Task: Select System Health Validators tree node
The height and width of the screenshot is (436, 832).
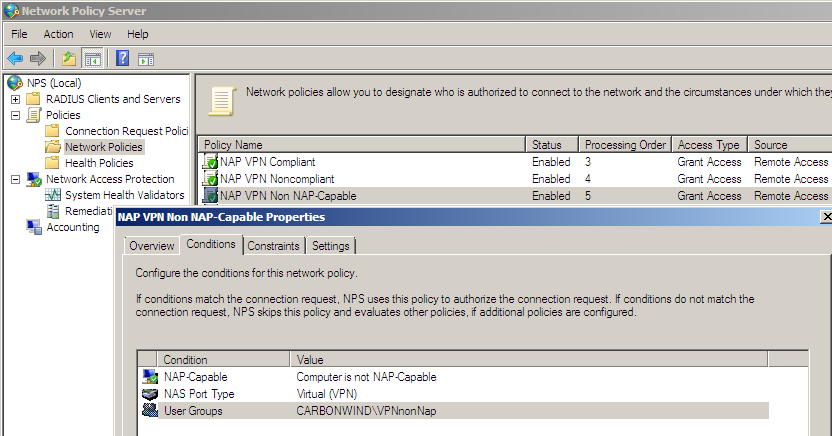Action: (124, 195)
